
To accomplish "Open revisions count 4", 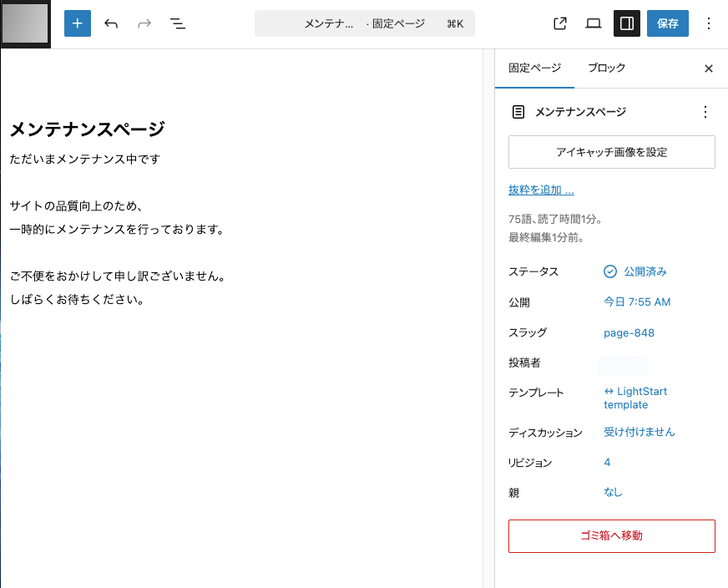I will pyautogui.click(x=607, y=462).
